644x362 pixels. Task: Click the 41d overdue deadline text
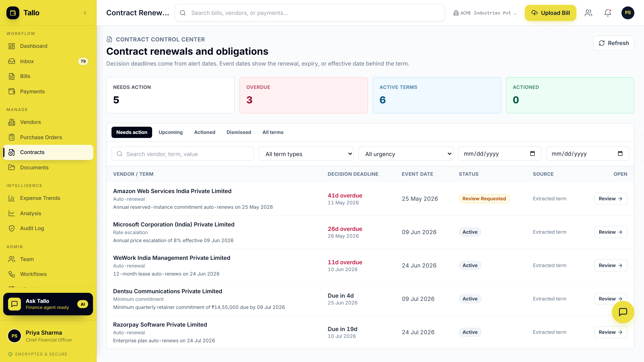click(x=345, y=196)
